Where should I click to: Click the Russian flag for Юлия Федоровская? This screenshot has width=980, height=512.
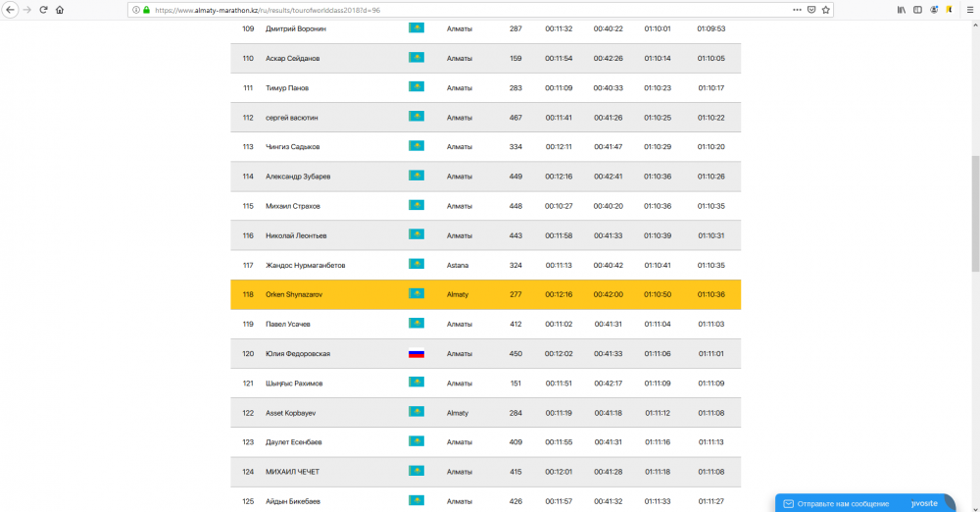pyautogui.click(x=416, y=353)
